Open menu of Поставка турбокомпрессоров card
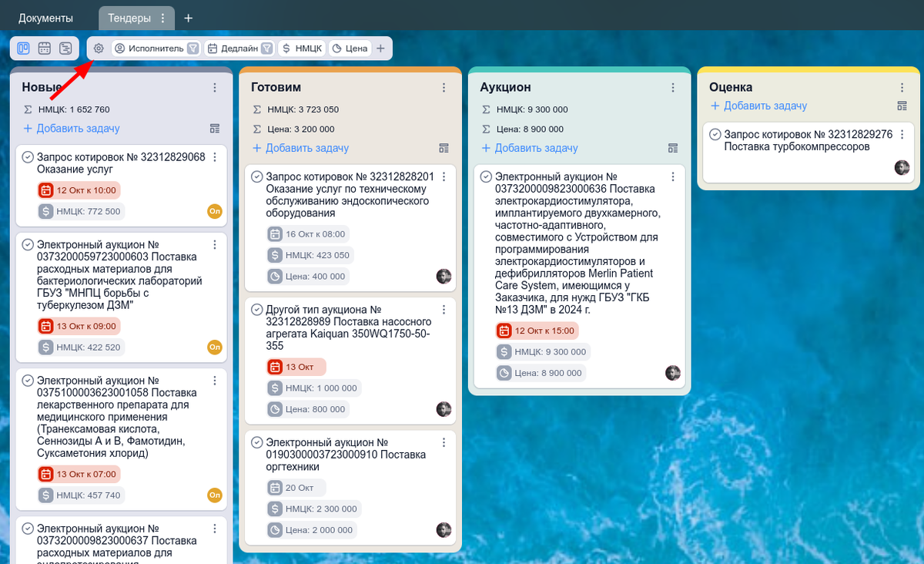Screen dimensions: 924x564 click(902, 134)
